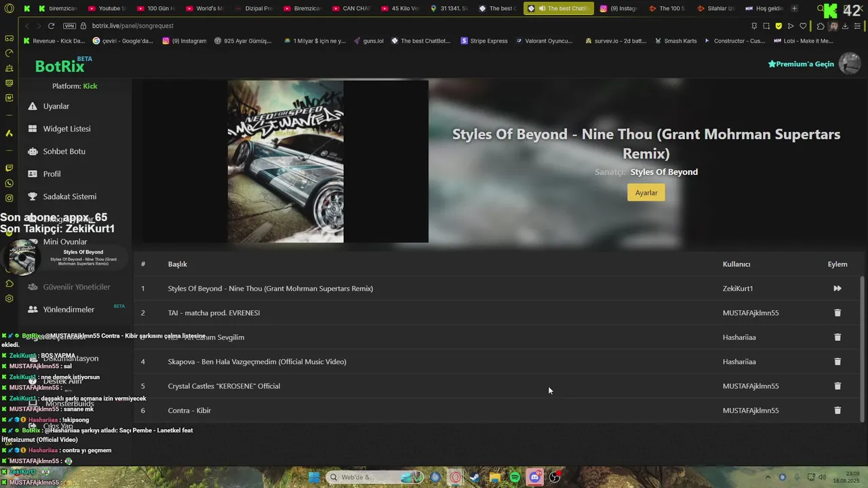The image size is (868, 488).
Task: Reload the page with browser refresh icon
Action: pyautogui.click(x=51, y=26)
